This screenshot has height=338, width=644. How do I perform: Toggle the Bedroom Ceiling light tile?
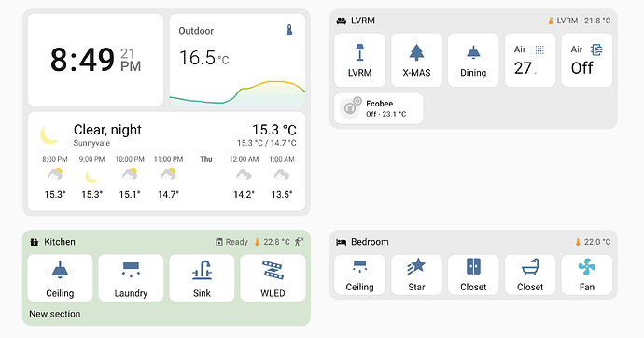359,275
